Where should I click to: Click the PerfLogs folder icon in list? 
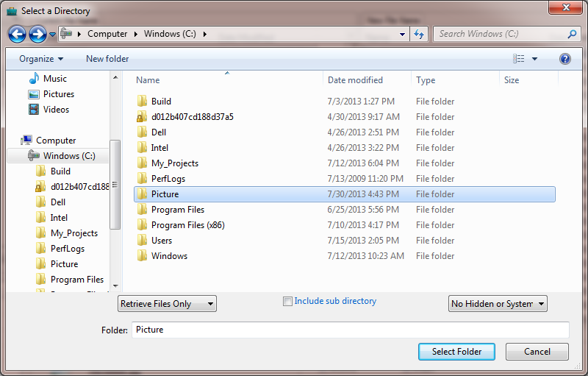[142, 178]
